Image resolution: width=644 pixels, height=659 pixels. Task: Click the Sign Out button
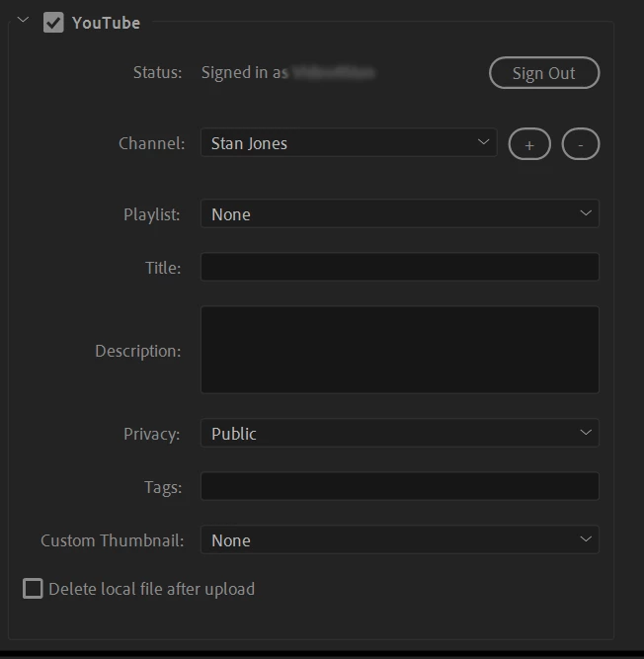click(544, 73)
